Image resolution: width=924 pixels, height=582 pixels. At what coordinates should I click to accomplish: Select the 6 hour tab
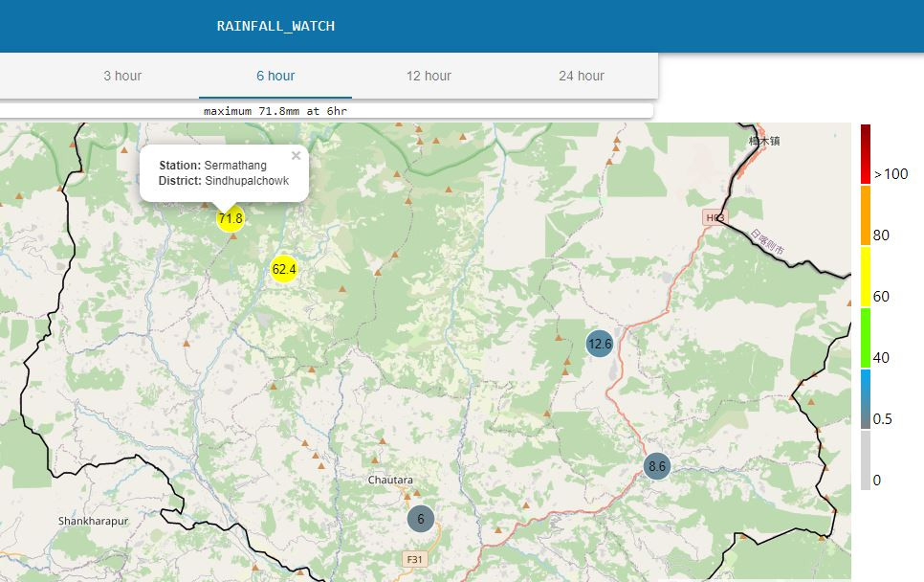click(275, 76)
